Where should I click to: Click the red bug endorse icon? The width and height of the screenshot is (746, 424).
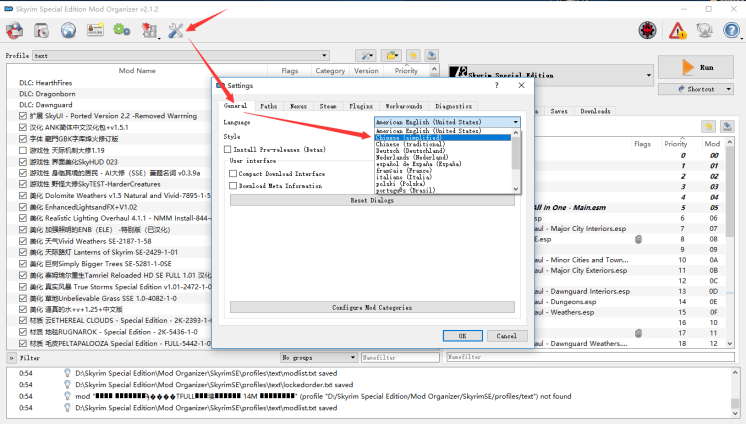tap(648, 30)
